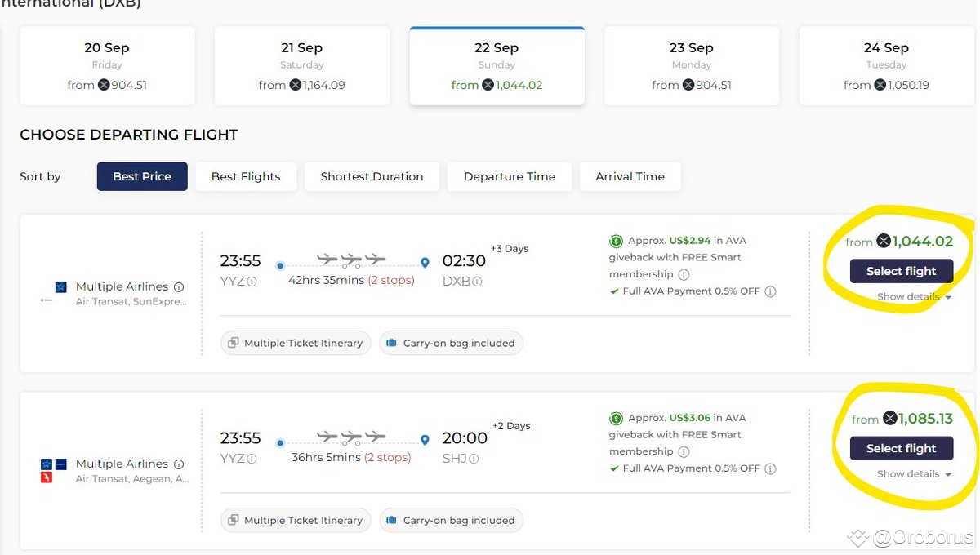Click Select flight for the SHJ flight
This screenshot has height=555, width=980.
point(901,448)
